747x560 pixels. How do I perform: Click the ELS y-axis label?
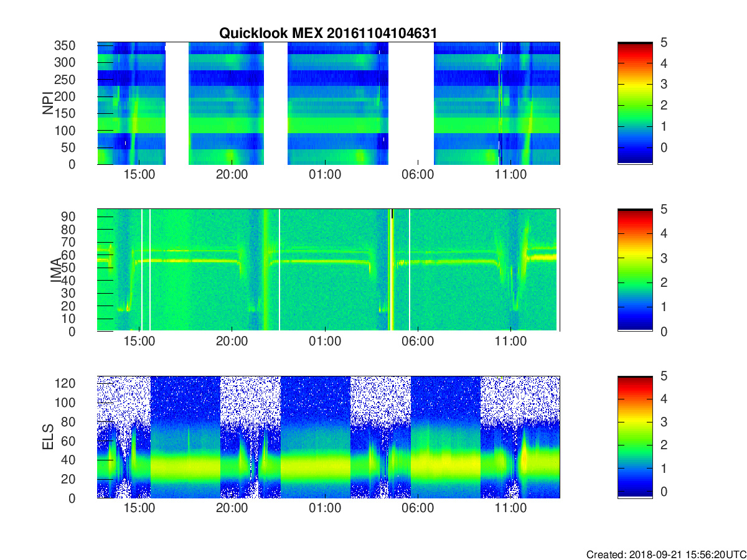pyautogui.click(x=49, y=437)
